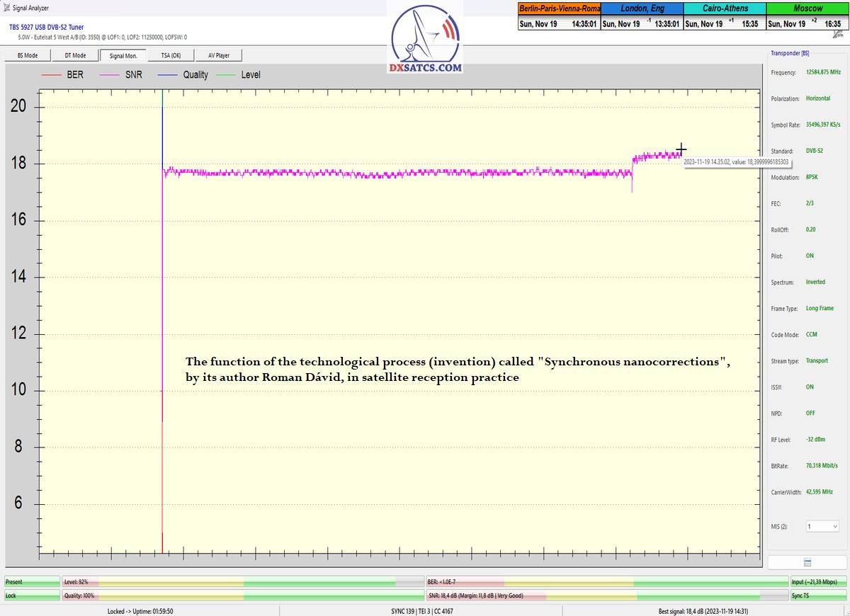The image size is (850, 616).
Task: Click the crosshair marker on the SNR curve
Action: pos(681,149)
